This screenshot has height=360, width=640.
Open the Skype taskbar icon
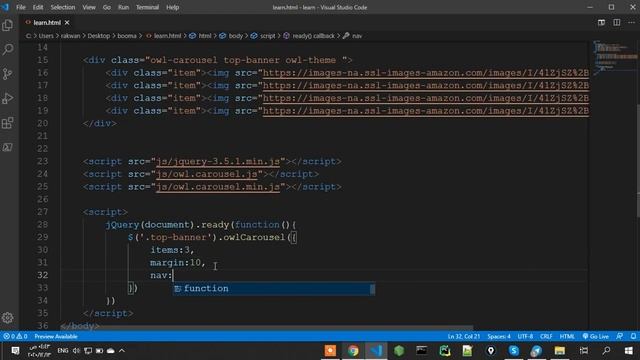513,351
